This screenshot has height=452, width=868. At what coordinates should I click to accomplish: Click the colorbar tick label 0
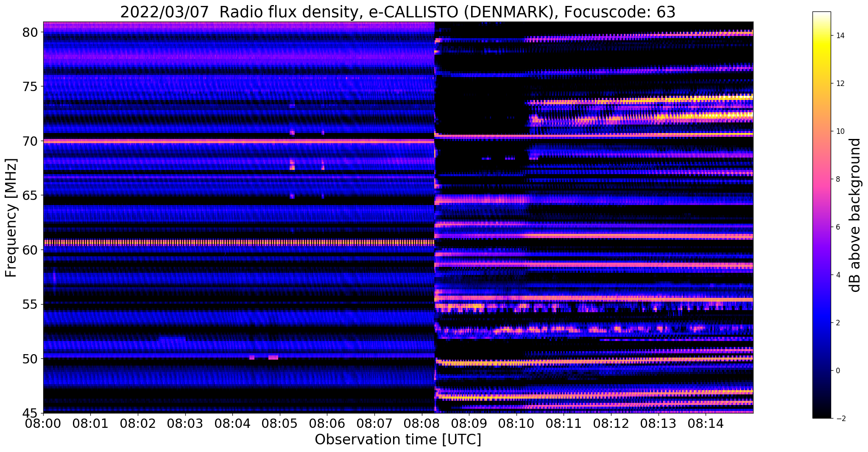[837, 371]
